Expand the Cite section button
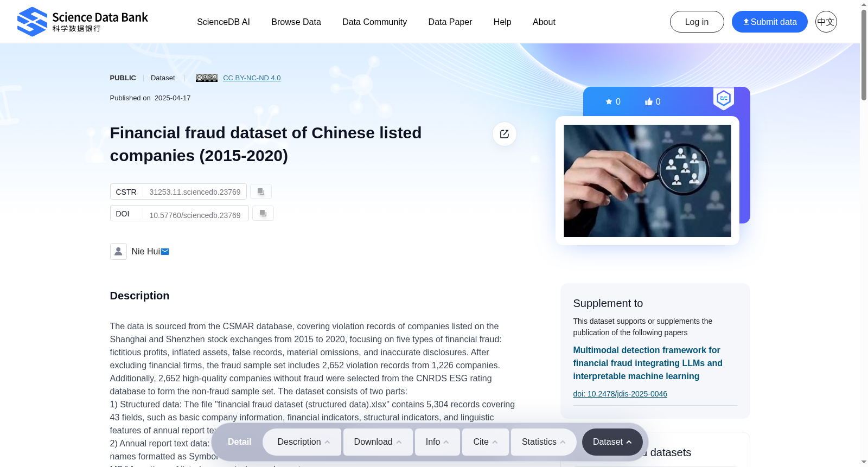This screenshot has height=467, width=868. pyautogui.click(x=486, y=442)
